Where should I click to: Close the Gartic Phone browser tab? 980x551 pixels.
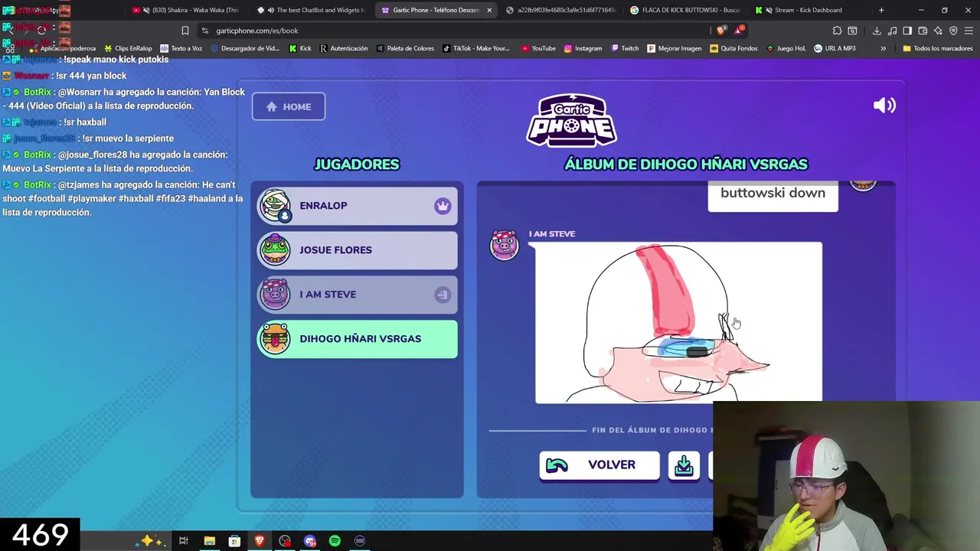pos(489,10)
